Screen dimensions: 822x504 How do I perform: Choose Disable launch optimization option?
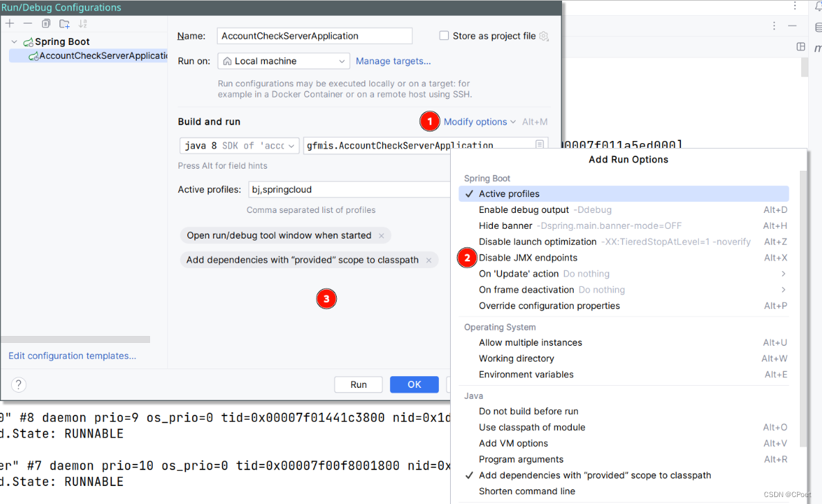click(624, 242)
